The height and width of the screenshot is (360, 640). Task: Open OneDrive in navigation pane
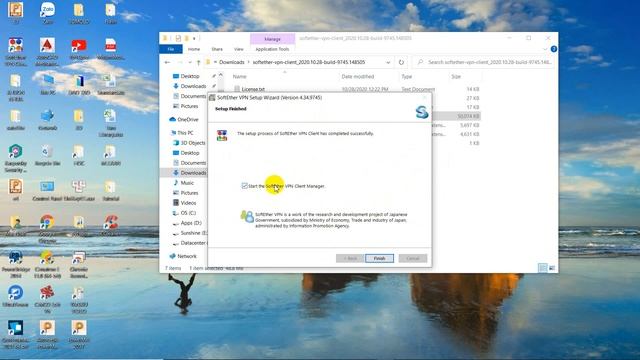click(x=187, y=120)
